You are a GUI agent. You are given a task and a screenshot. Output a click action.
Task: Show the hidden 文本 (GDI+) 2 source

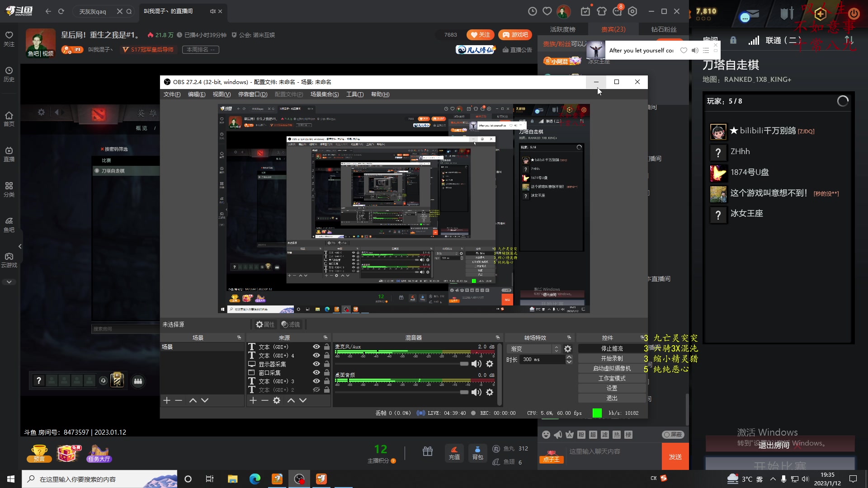316,389
